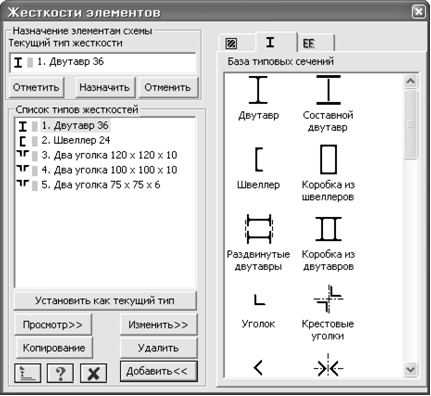Click the Отметить button
Image resolution: width=431 pixels, height=396 pixels.
pyautogui.click(x=36, y=87)
